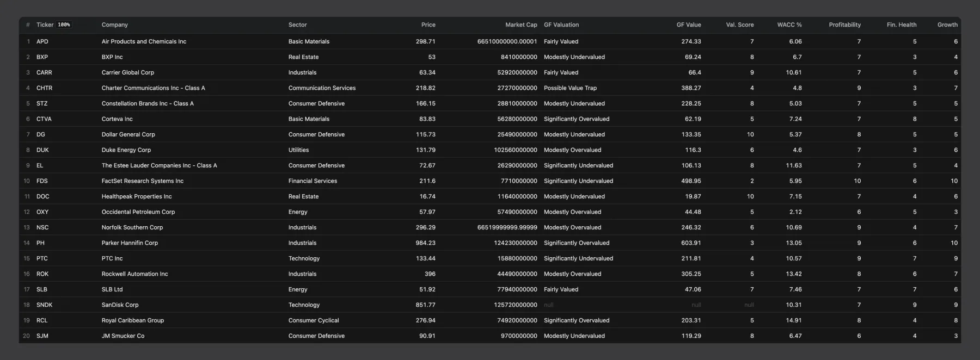Sort by the Price column header
Image resolution: width=980 pixels, height=360 pixels.
tap(428, 25)
